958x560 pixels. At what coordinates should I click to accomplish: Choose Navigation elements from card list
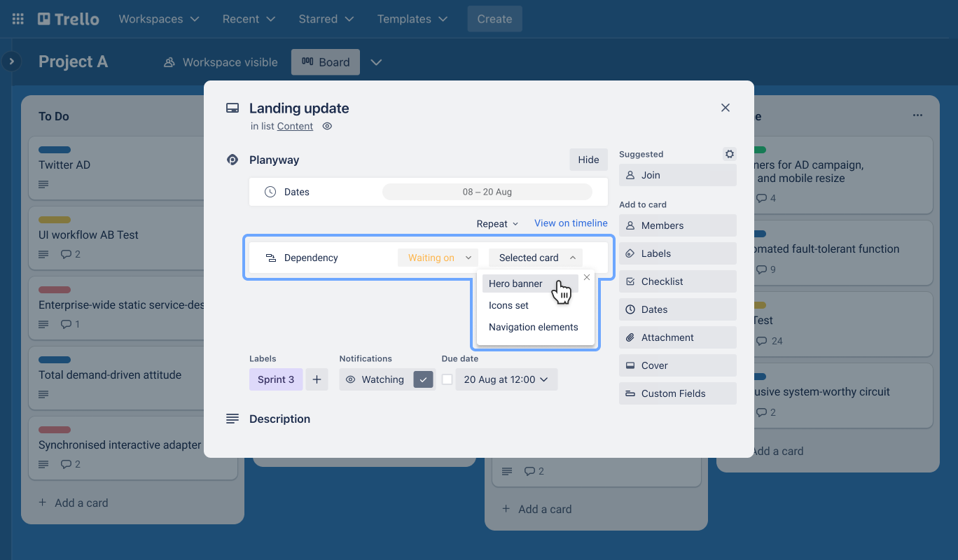coord(533,327)
